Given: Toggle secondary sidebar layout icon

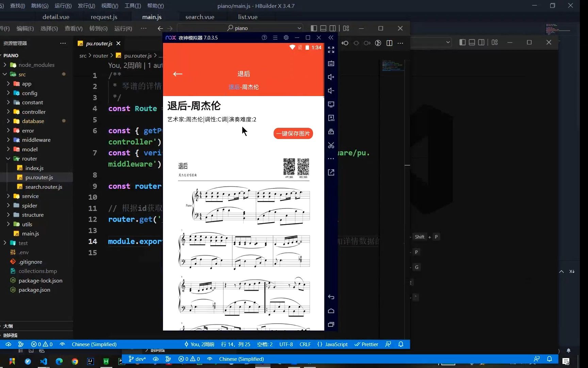Looking at the screenshot, I should click(333, 28).
